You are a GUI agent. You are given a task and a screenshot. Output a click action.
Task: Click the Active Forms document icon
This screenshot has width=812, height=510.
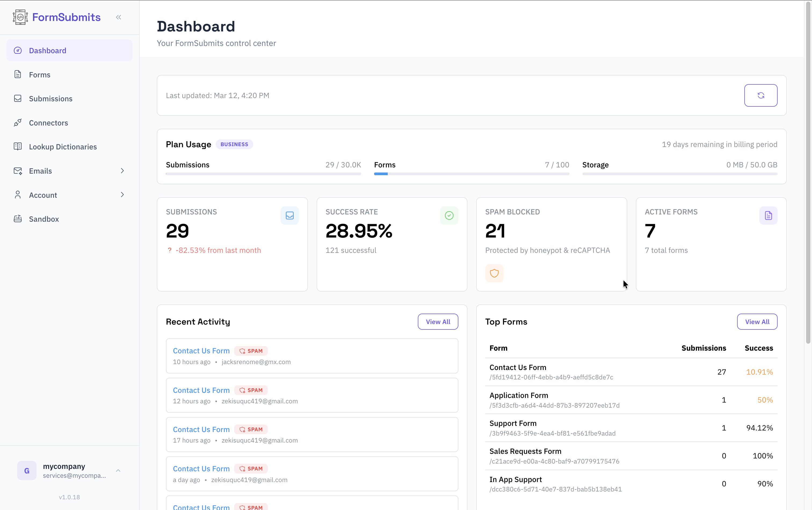(x=768, y=216)
